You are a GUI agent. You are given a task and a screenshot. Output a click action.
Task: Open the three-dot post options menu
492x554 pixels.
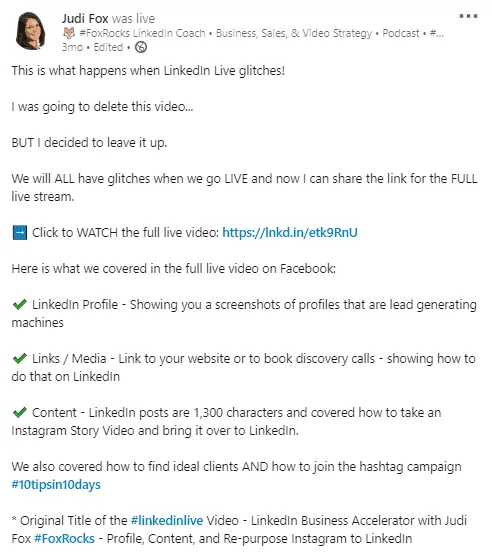tap(468, 16)
